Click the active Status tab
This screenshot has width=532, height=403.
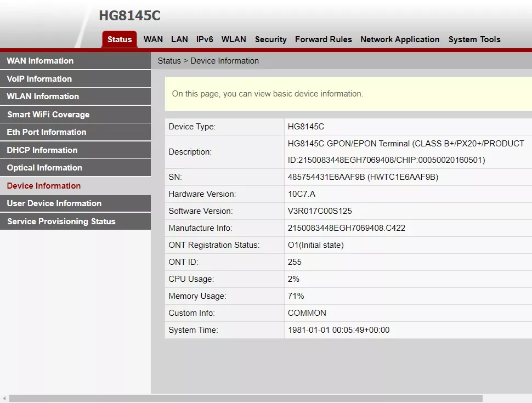(120, 39)
